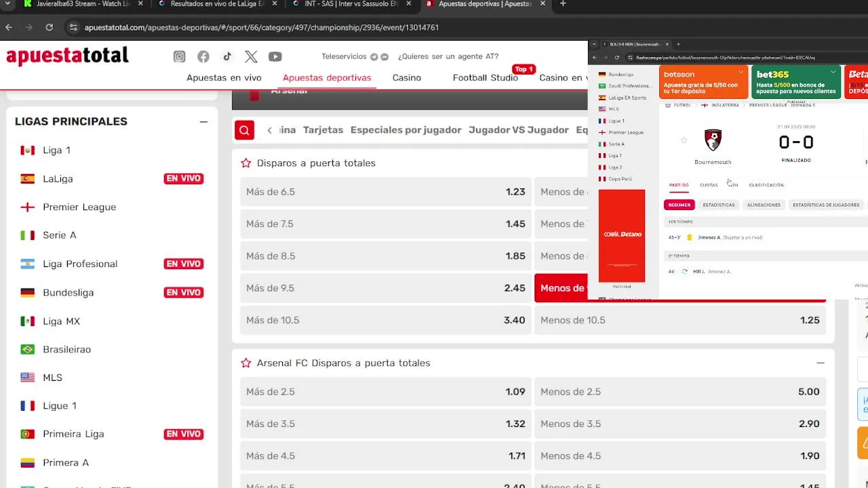Click Brazil flag icon beside Brasileirao

point(27,349)
